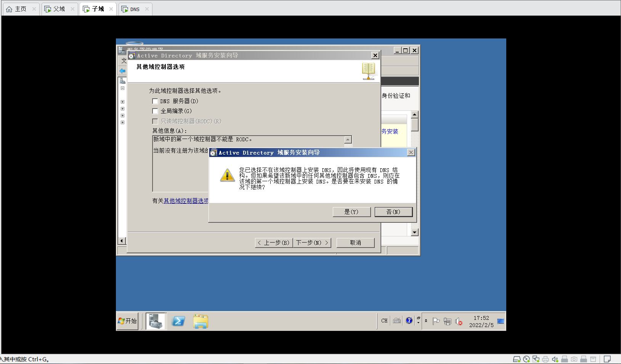The width and height of the screenshot is (621, 364).
Task: Click the blue help icon in language bar
Action: pos(409,321)
